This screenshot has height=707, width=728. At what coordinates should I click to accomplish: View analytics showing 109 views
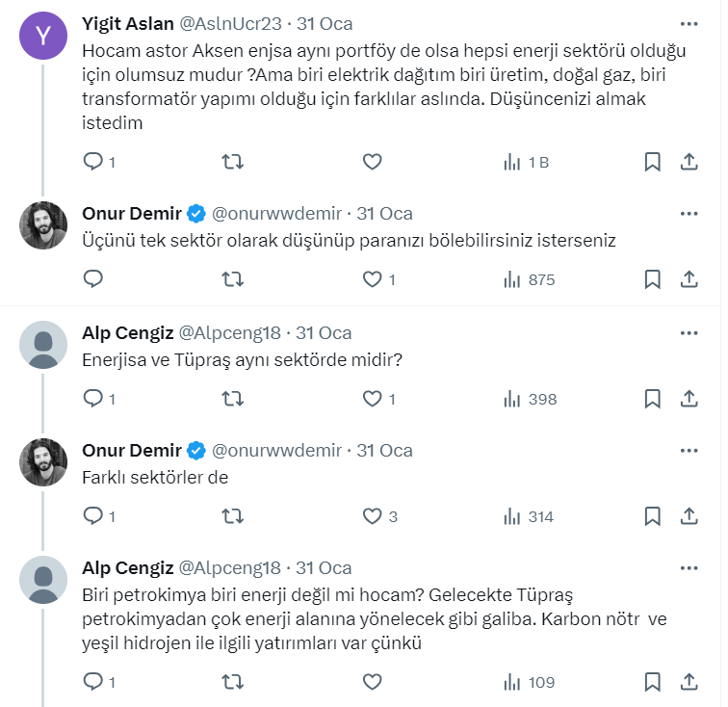(x=530, y=682)
